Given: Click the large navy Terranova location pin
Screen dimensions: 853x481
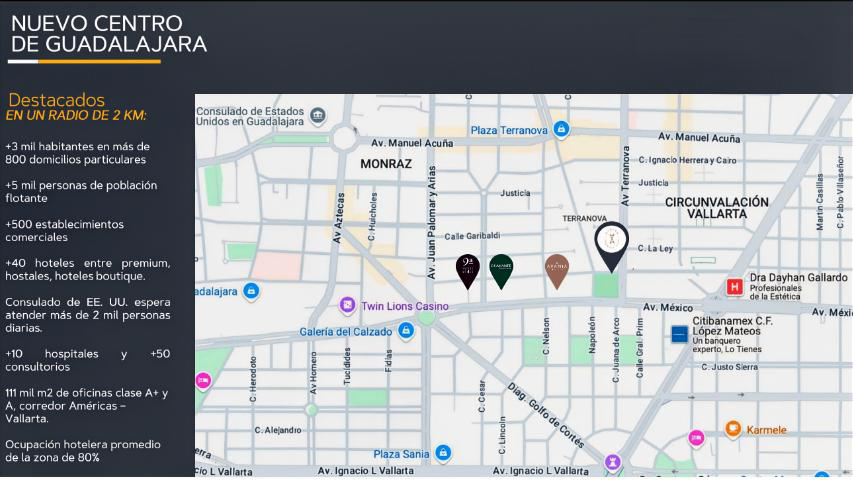Looking at the screenshot, I should [x=611, y=246].
